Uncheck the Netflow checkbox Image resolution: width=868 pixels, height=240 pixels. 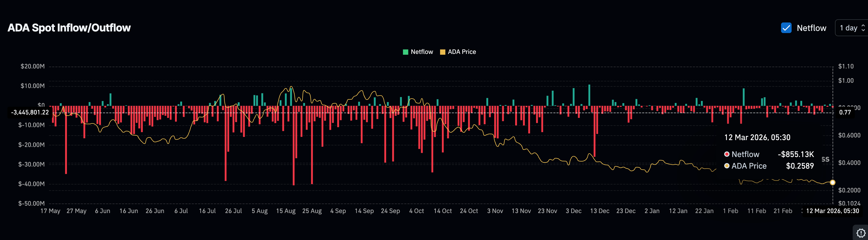(786, 28)
